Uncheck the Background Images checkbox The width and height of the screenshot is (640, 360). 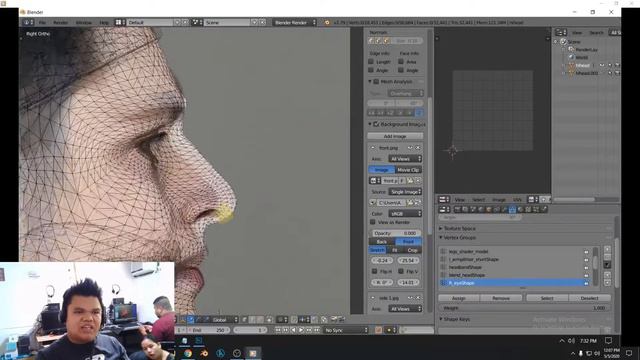pyautogui.click(x=376, y=124)
